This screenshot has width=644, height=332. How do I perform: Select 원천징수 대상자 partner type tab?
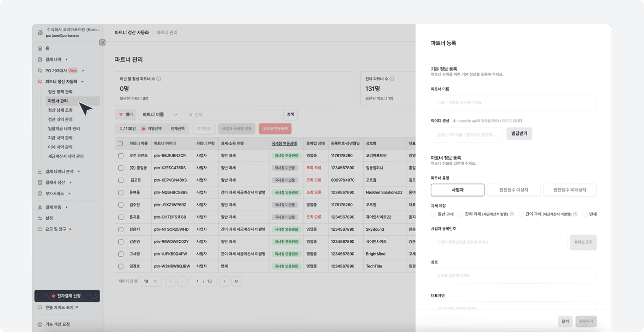[x=514, y=190]
